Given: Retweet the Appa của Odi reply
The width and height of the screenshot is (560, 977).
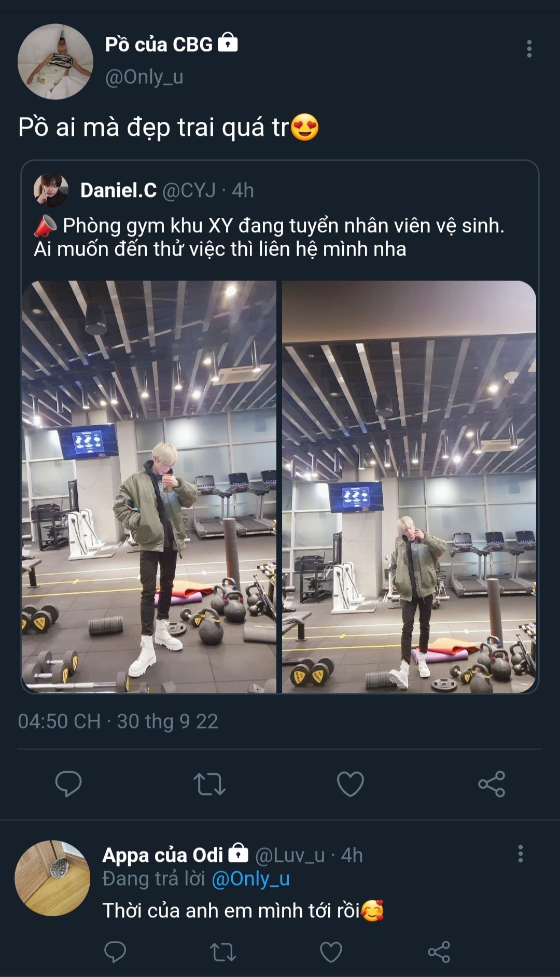Looking at the screenshot, I should pos(223,952).
